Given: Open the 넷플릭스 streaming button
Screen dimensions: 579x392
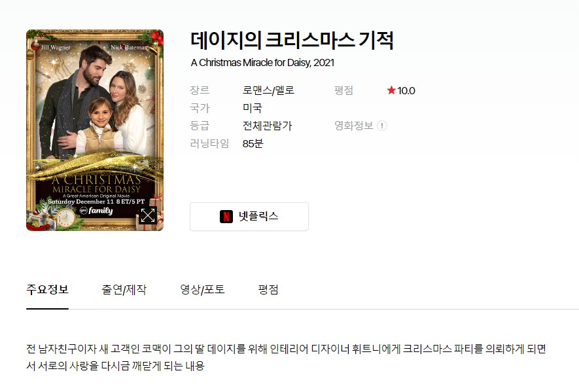Looking at the screenshot, I should click(249, 217).
